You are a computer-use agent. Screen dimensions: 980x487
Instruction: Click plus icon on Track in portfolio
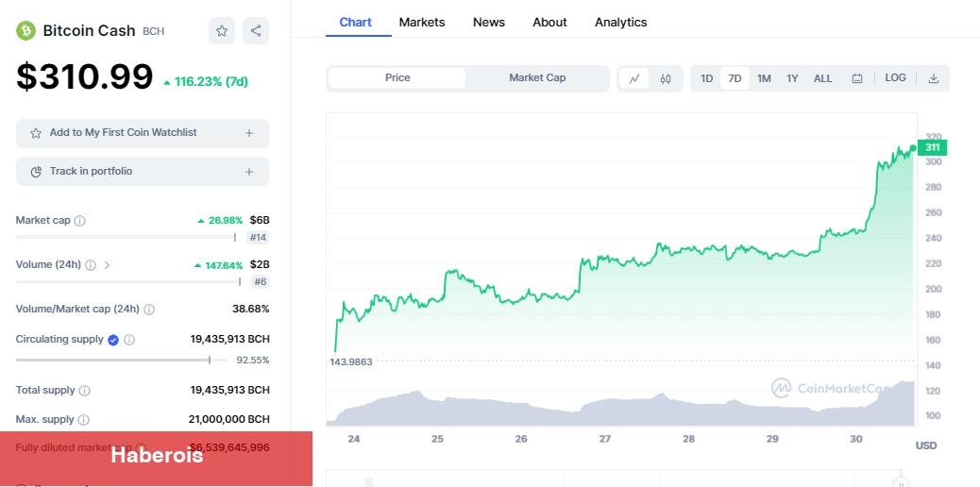248,172
